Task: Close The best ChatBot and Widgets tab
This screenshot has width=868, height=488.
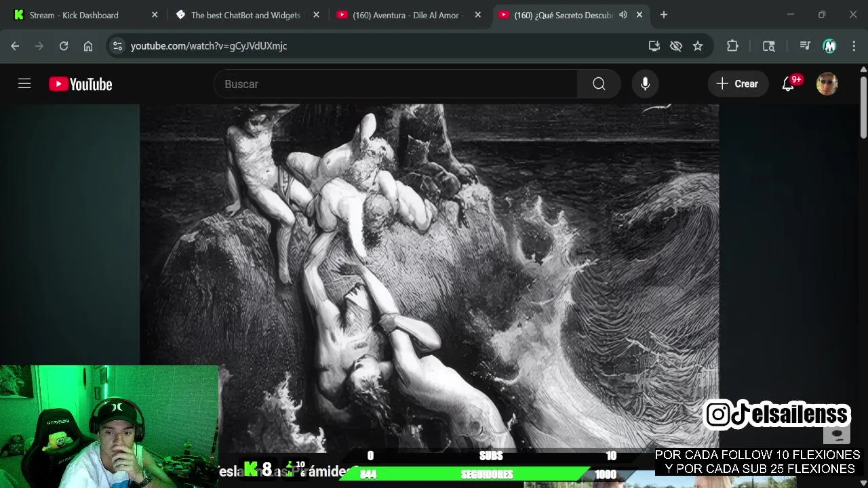Action: pyautogui.click(x=316, y=15)
